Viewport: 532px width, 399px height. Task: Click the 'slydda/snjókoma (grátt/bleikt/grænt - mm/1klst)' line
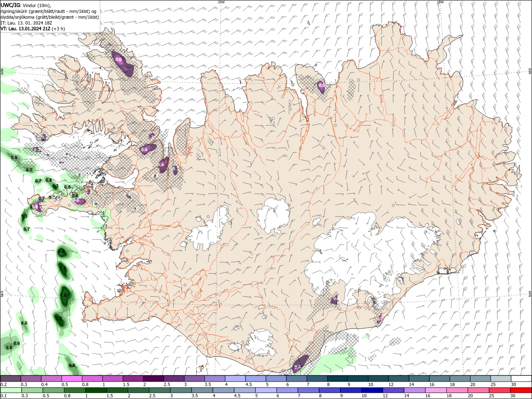(50, 17)
